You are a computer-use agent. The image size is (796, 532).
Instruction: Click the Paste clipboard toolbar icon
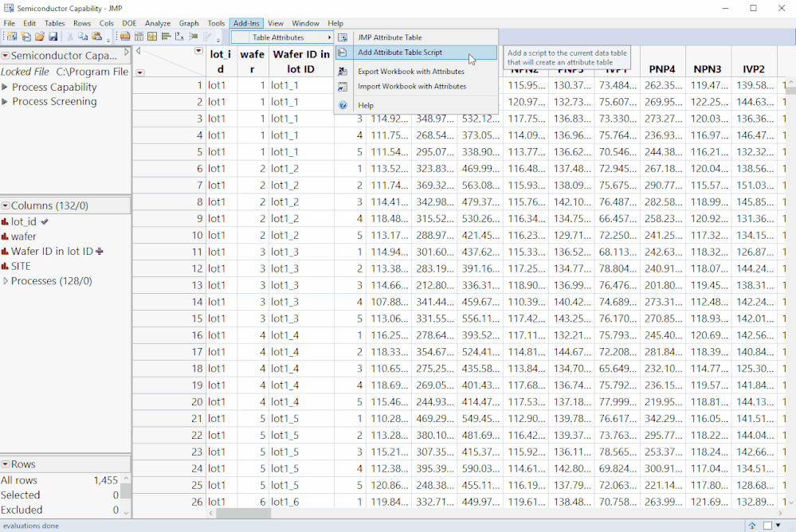96,37
